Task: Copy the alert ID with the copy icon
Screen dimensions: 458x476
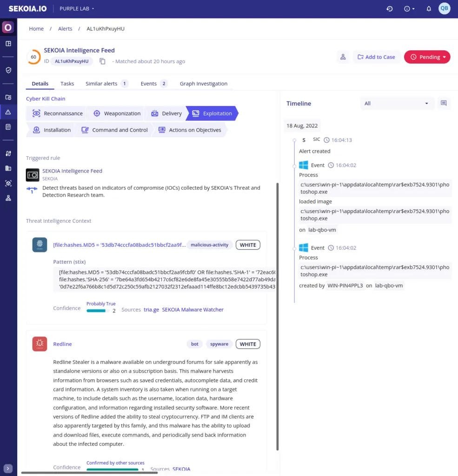Action: click(102, 61)
